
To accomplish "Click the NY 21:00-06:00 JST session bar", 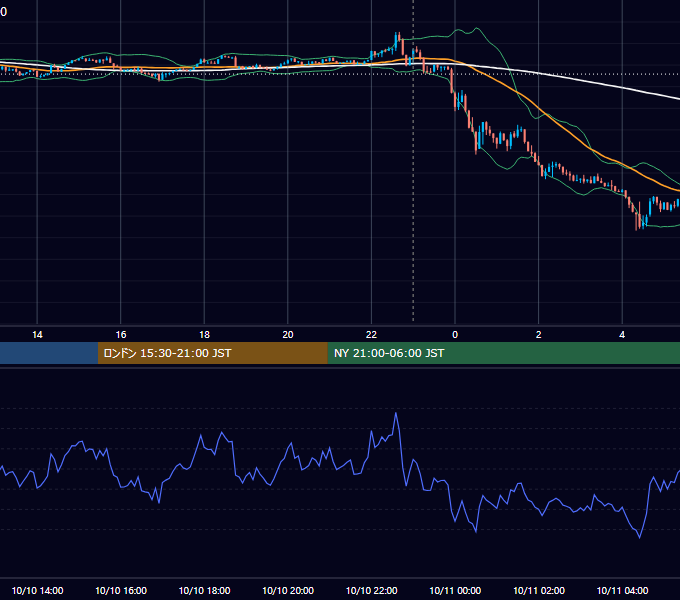I will [503, 353].
